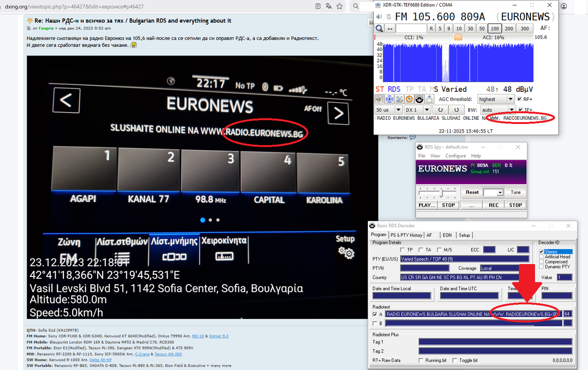This screenshot has width=588, height=370.
Task: Click the RDS Spy eye icon in XDR-GTK toolbar
Action: tap(419, 99)
